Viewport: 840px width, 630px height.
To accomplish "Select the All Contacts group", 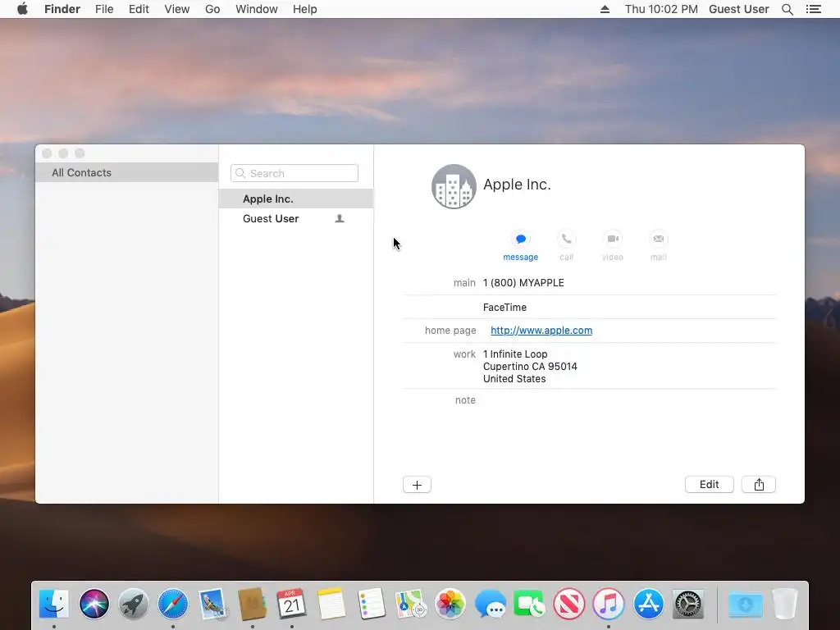I will (x=126, y=172).
